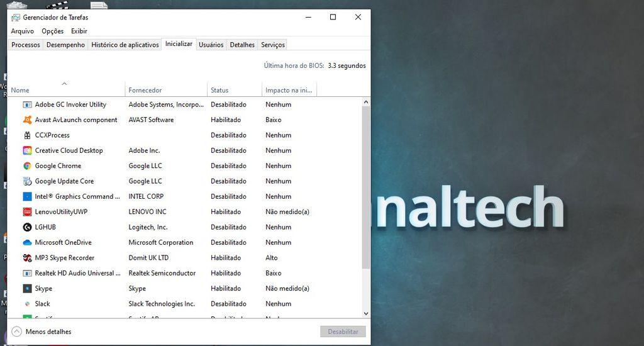Select the Slack startup entry icon
The height and width of the screenshot is (346, 644).
[27, 304]
